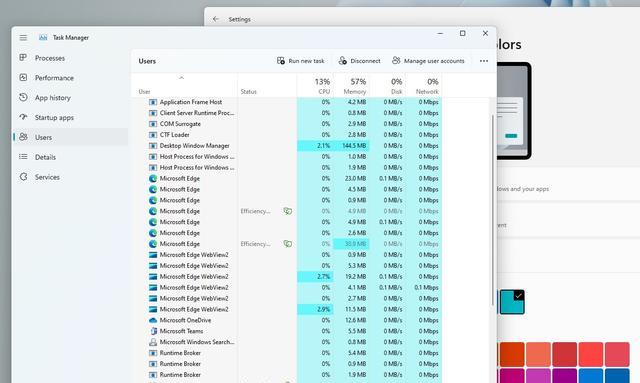Image resolution: width=640 pixels, height=383 pixels.
Task: Click the Startup apps gauge icon
Action: (23, 117)
